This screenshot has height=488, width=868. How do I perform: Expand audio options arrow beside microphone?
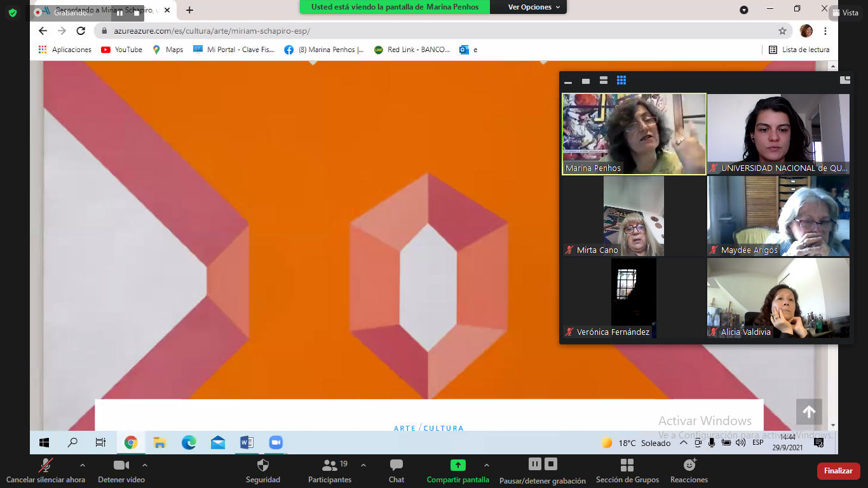point(82,465)
